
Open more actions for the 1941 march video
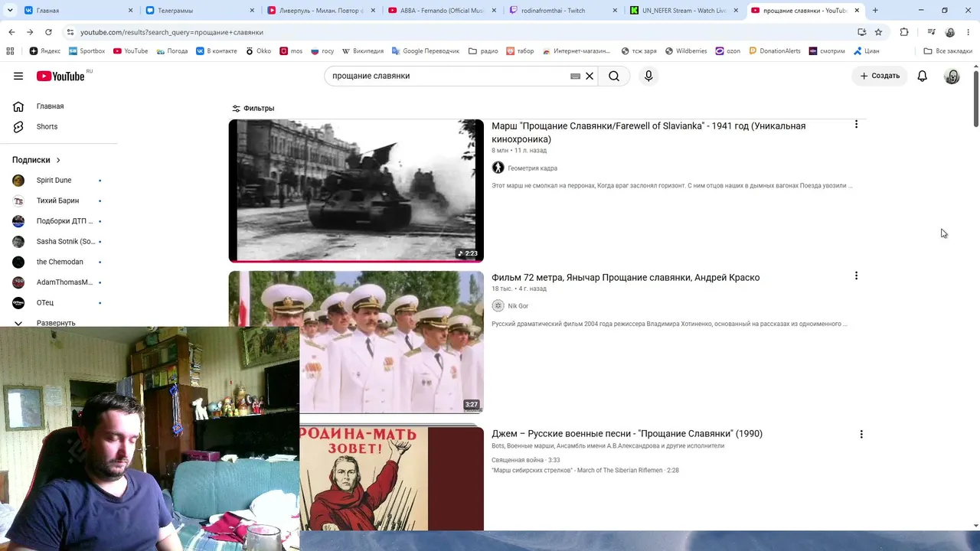coord(856,124)
